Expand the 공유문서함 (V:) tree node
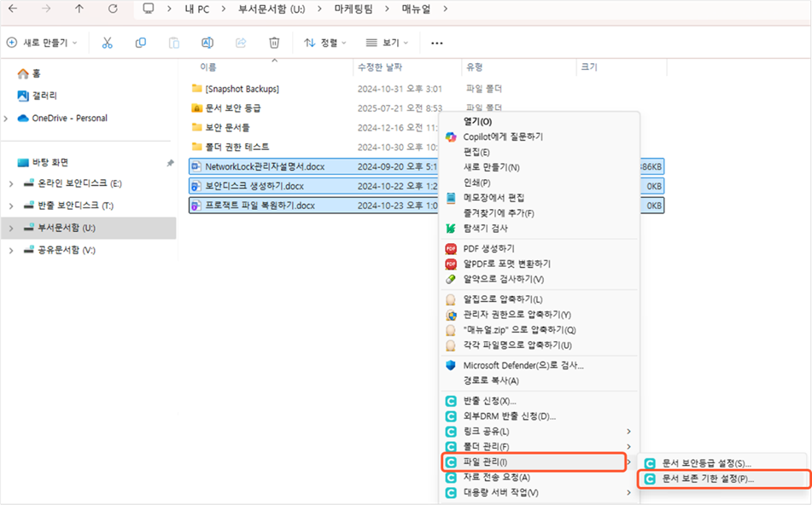 (x=10, y=250)
